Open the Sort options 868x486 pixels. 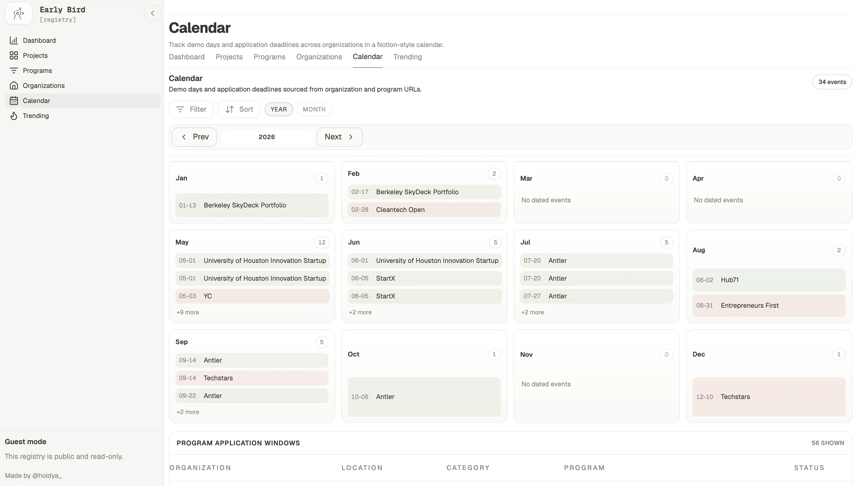[239, 109]
